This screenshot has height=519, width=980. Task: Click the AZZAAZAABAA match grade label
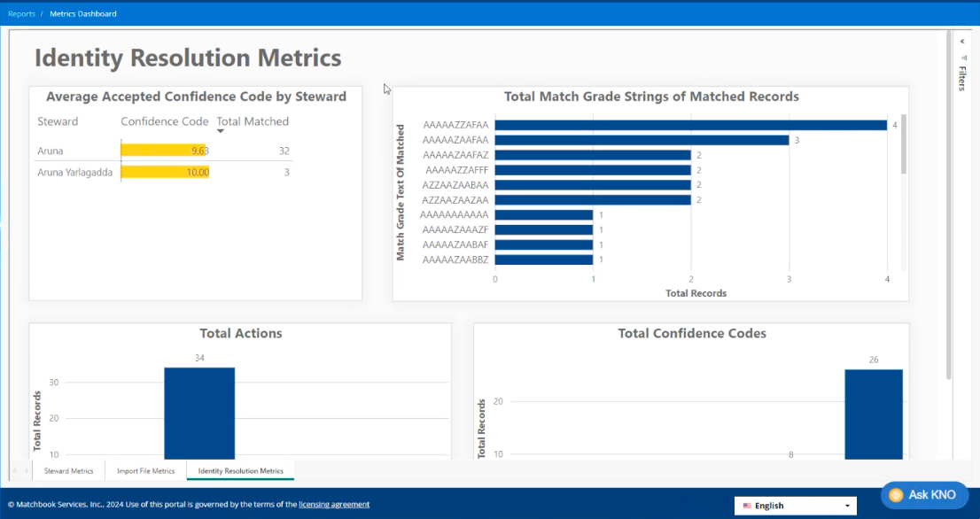pos(455,185)
